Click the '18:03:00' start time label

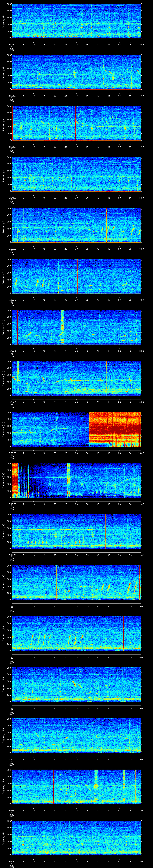(12, 147)
